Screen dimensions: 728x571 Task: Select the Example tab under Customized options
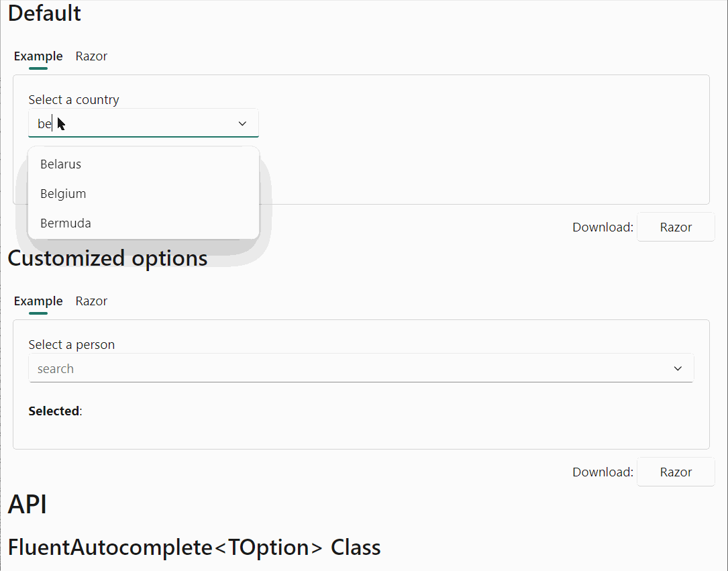coord(38,301)
